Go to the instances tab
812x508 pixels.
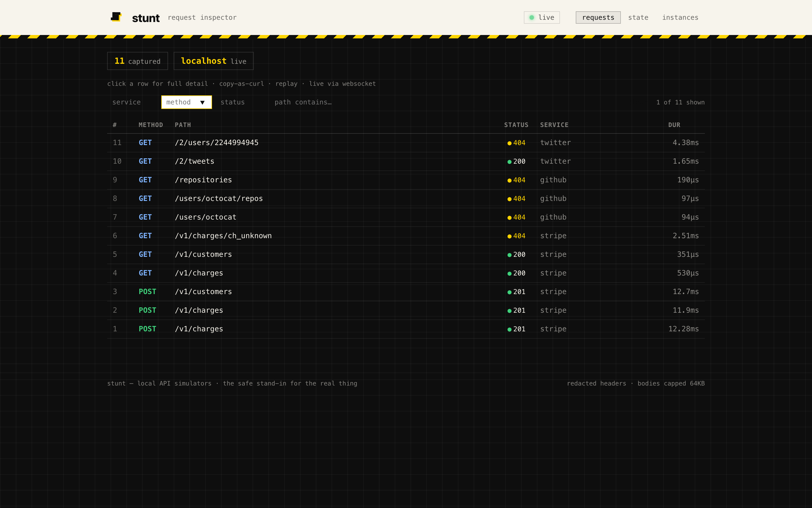point(680,17)
